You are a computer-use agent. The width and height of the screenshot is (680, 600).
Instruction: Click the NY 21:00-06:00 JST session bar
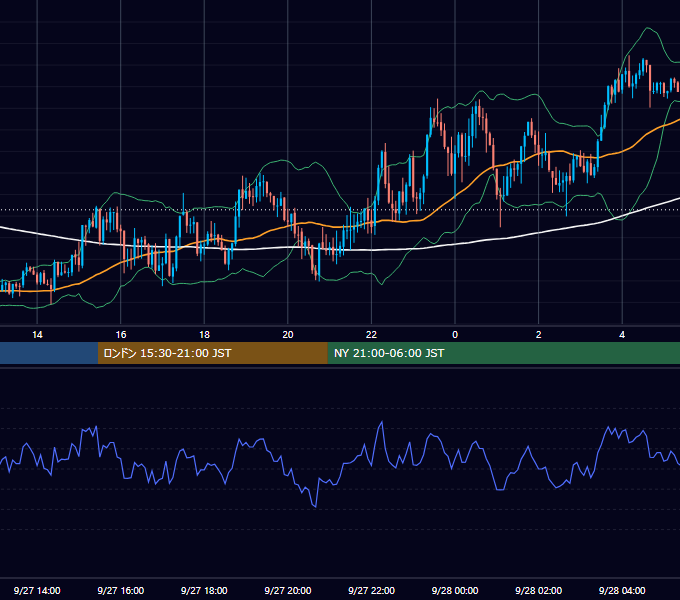[503, 353]
